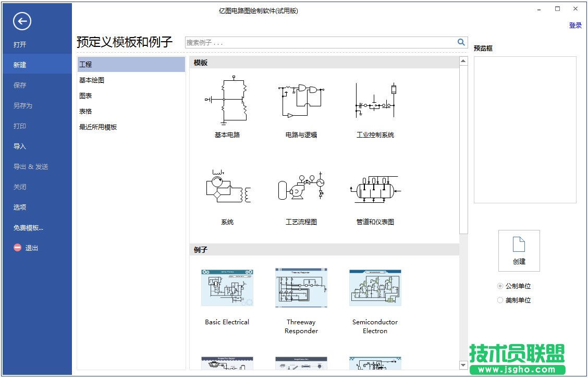
Task: Open the Basic Electrical example thumbnail
Action: click(226, 287)
